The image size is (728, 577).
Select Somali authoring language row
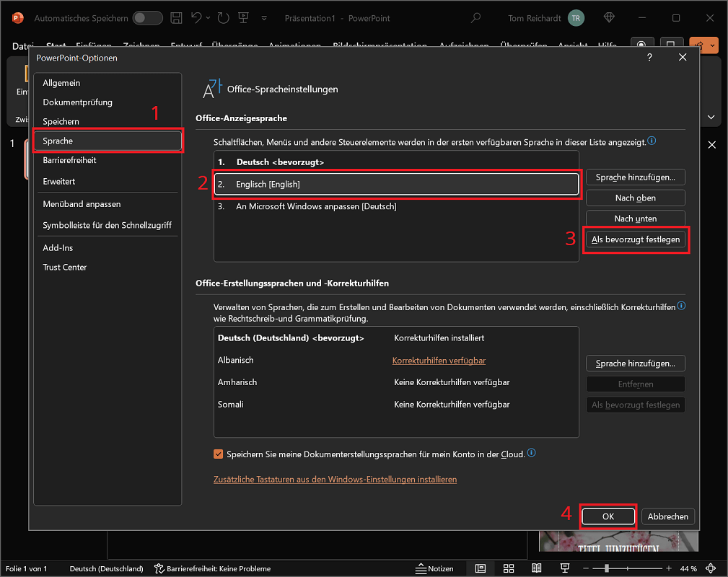coord(396,405)
